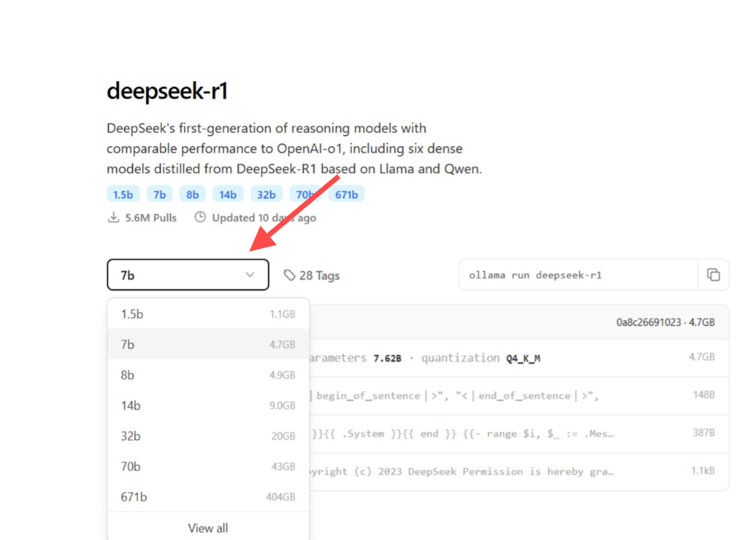Open the .System template row
Viewport: 756px width, 540px height.
pos(519,433)
